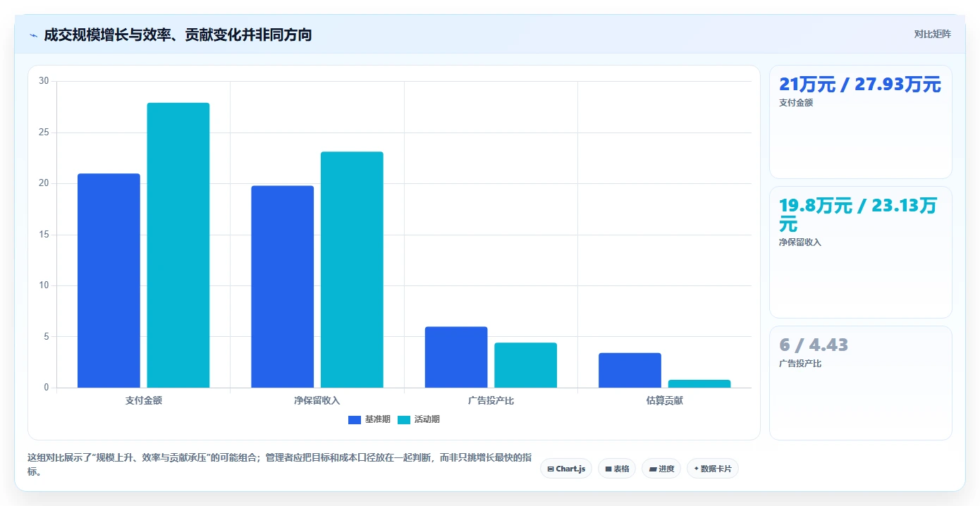Viewport: 980px width, 506px height.
Task: Select the 数据卡片 chip
Action: (x=712, y=469)
